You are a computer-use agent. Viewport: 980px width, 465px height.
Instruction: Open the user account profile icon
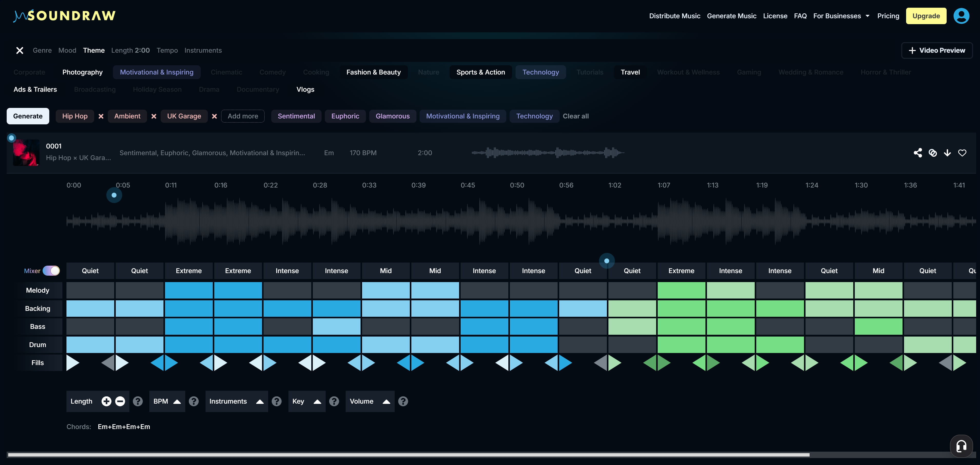point(961,16)
